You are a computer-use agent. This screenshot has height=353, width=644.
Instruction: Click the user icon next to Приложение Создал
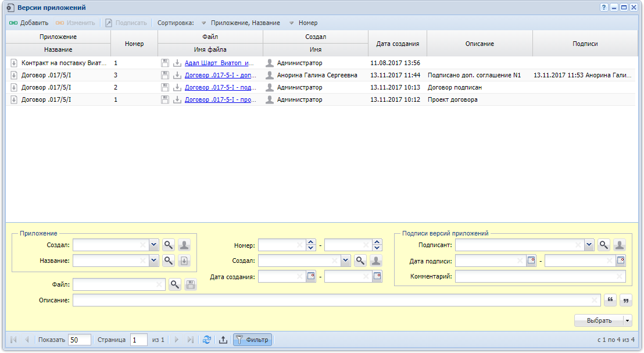(184, 245)
